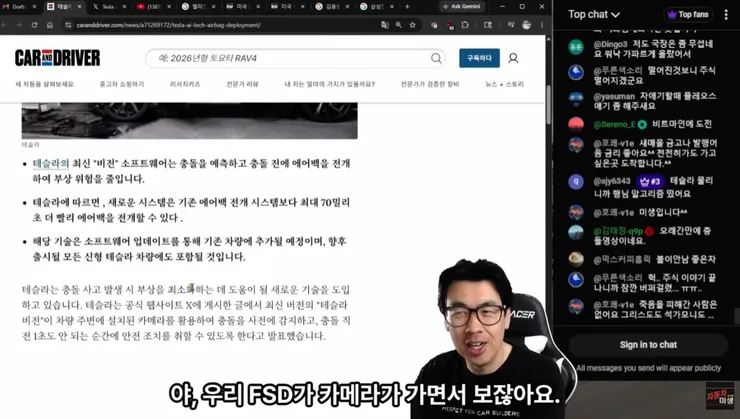Click @sjy6343 purple Q avatar
The width and height of the screenshot is (740, 419).
pyautogui.click(x=576, y=182)
